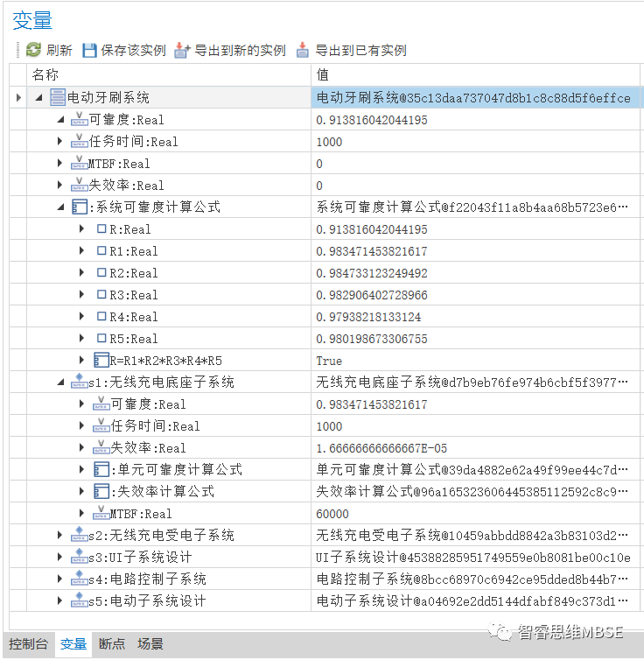Image resolution: width=644 pixels, height=660 pixels.
Task: Expand the R2:Real parameter row
Action: [81, 272]
